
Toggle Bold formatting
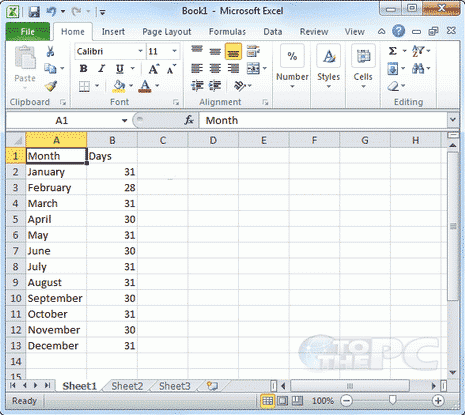83,69
